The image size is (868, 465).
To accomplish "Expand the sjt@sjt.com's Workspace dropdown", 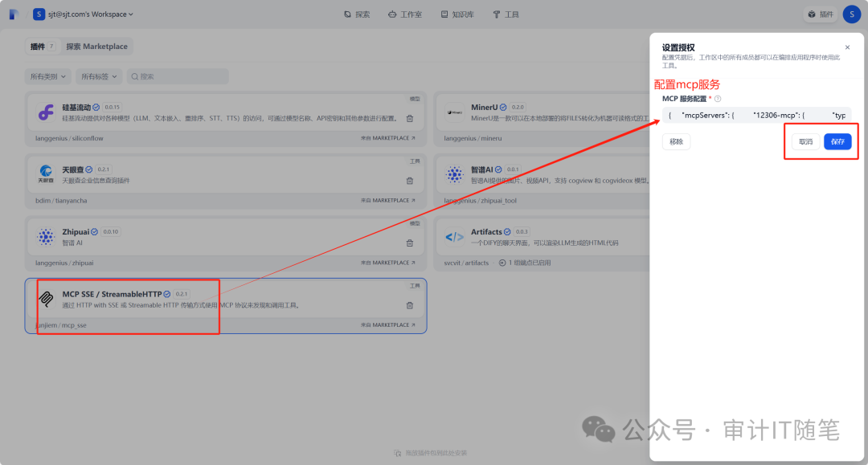I will click(84, 14).
